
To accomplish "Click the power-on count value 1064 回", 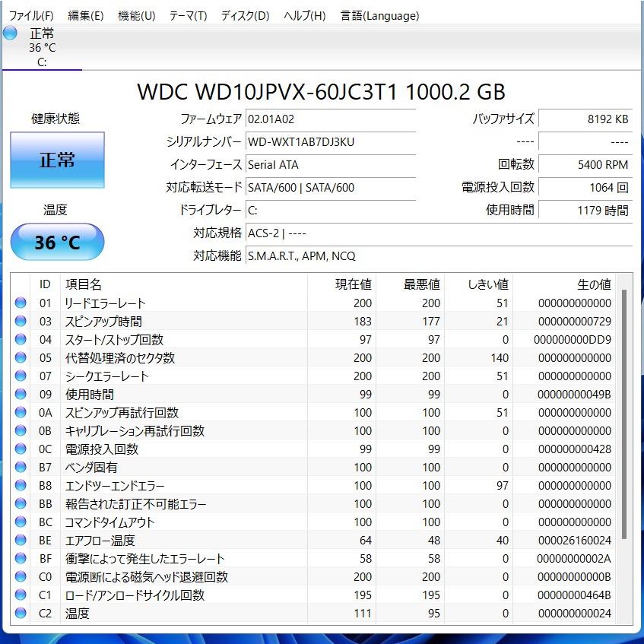I will (x=585, y=188).
